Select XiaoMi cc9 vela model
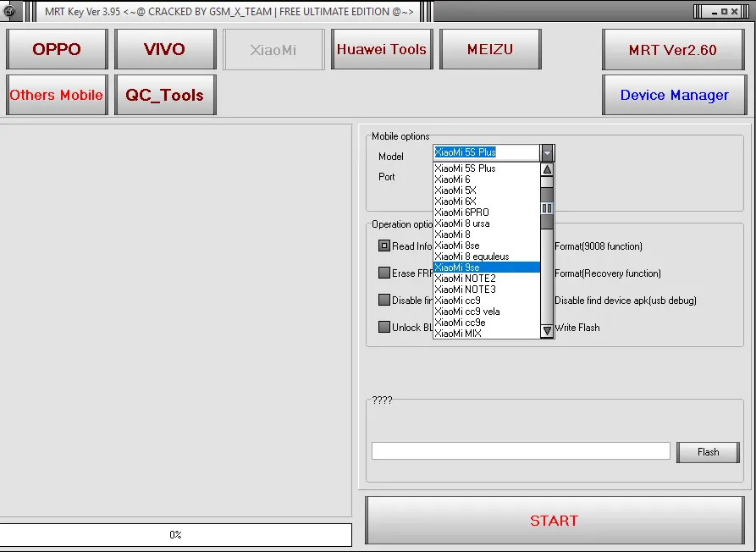The width and height of the screenshot is (756, 552). coord(487,312)
